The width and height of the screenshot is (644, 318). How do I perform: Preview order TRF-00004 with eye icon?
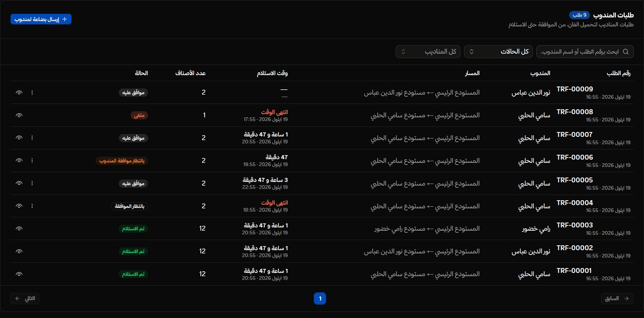(19, 206)
